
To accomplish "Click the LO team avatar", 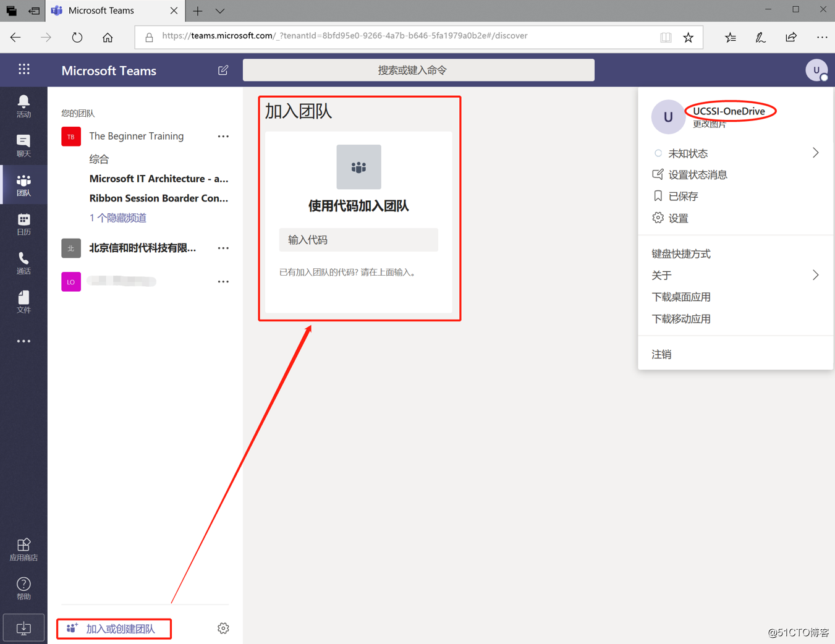I will 71,282.
